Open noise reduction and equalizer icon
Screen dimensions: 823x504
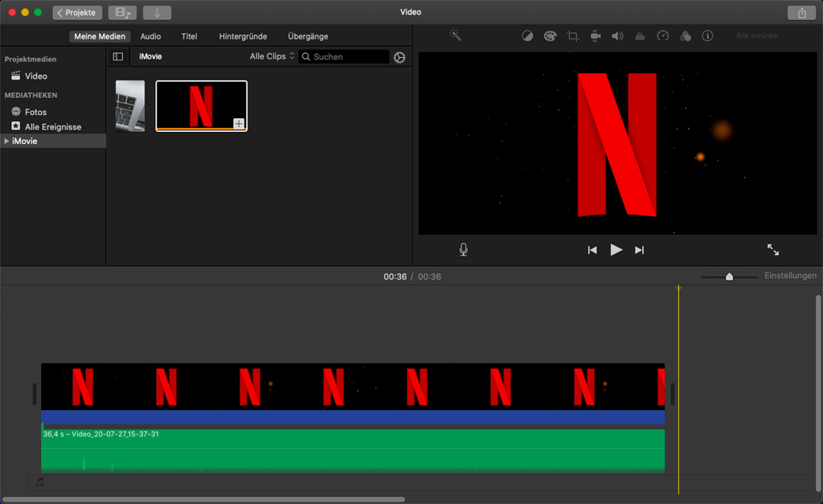point(640,35)
